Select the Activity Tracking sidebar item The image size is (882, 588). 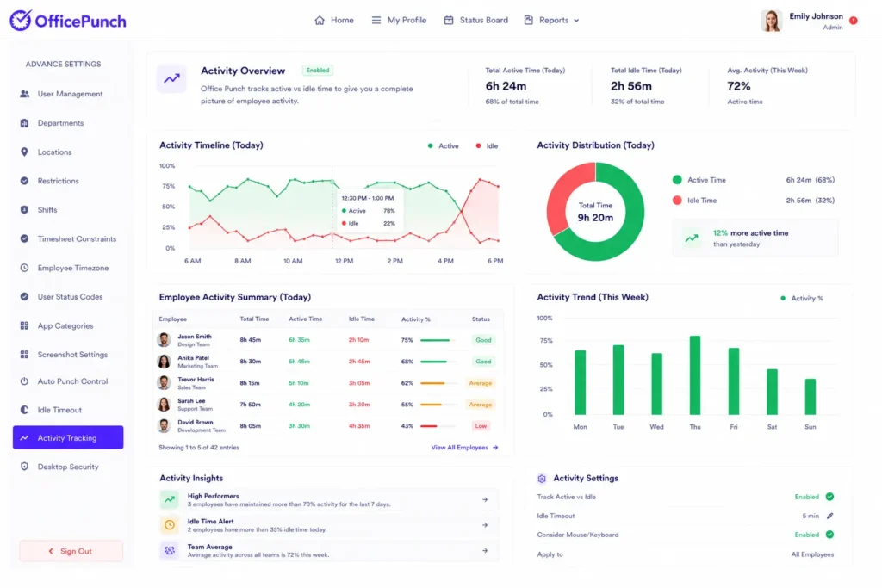pos(68,437)
